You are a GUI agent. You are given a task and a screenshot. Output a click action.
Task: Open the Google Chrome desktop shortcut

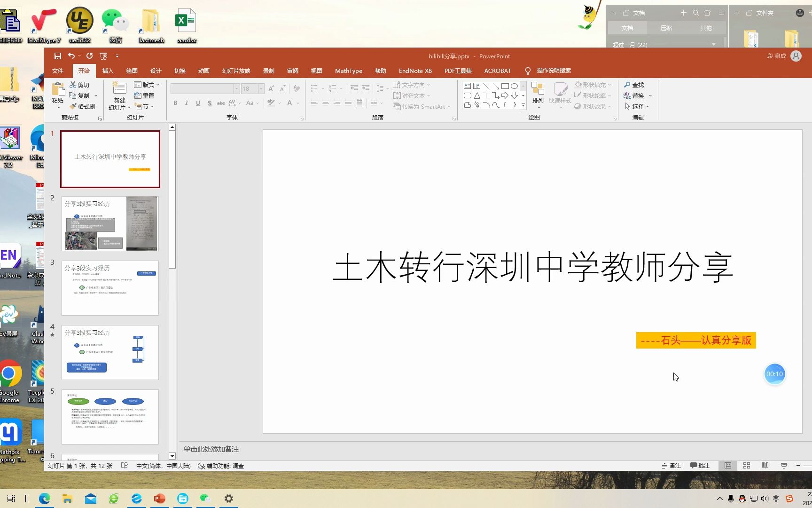click(9, 382)
